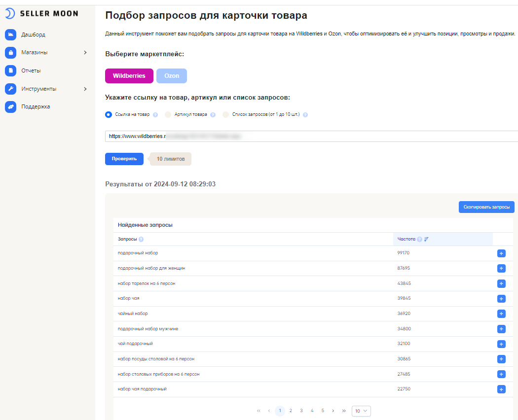Add 'чайный набор' query via plus icon
Viewport: 518px width, 420px height.
coord(501,314)
